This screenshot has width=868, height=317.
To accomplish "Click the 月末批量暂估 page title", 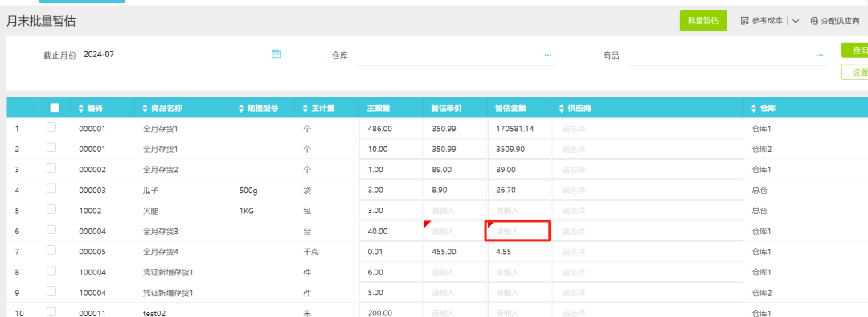I will click(x=41, y=21).
